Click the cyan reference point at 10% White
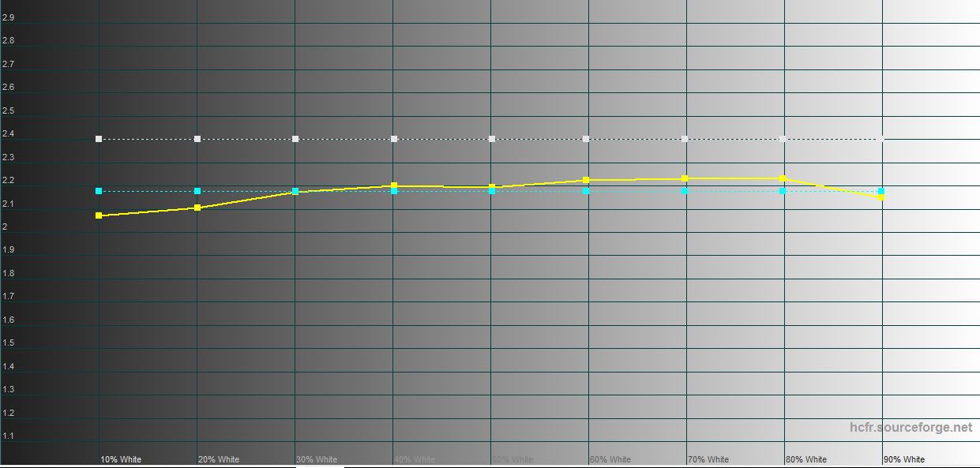This screenshot has height=468, width=980. pyautogui.click(x=99, y=191)
